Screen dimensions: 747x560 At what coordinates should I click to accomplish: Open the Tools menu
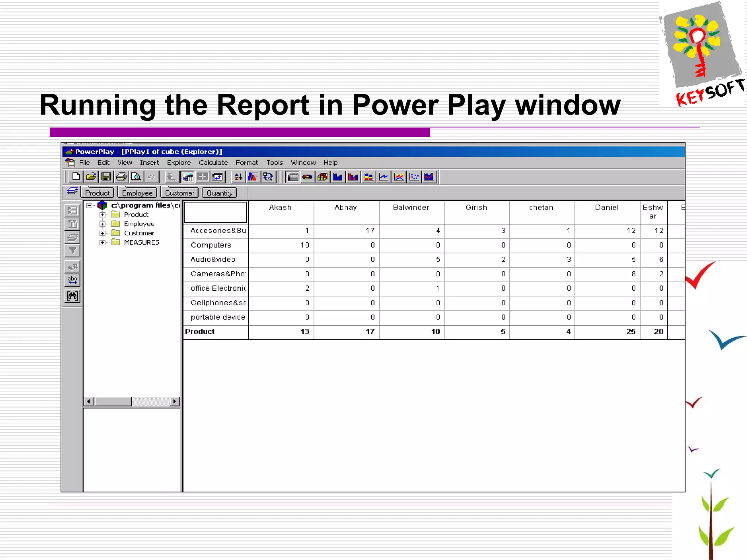(x=275, y=163)
